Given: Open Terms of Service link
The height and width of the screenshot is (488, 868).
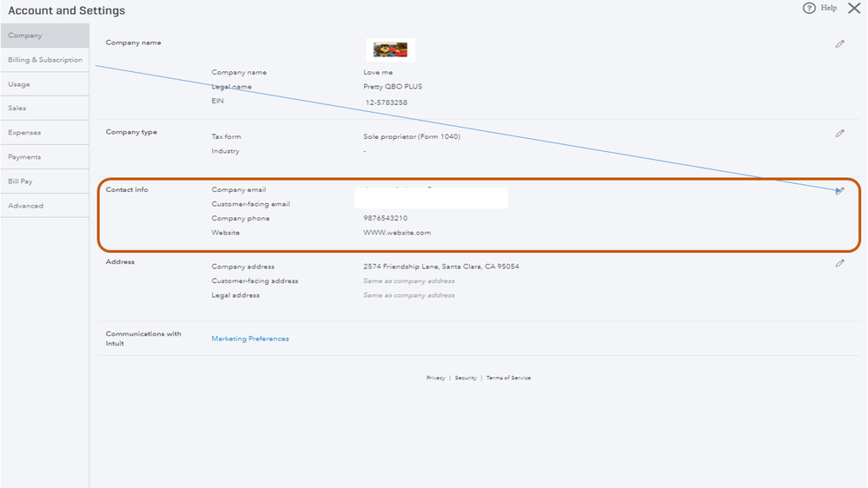Looking at the screenshot, I should coord(508,378).
